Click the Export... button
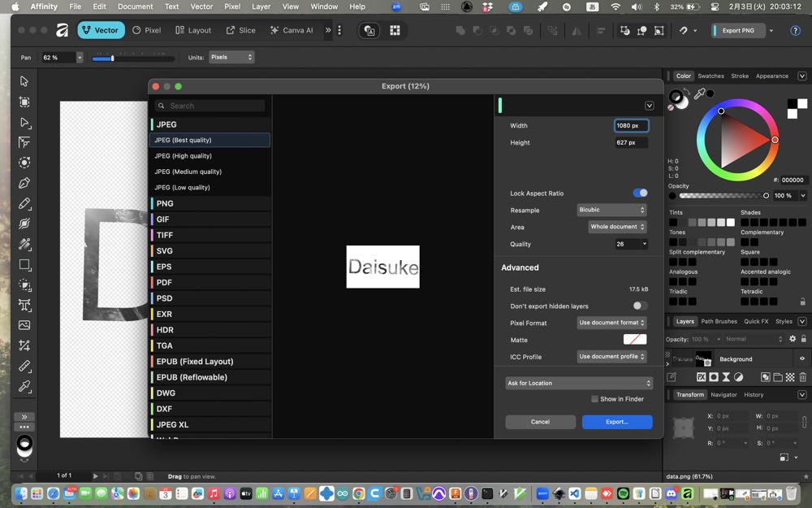 (x=617, y=422)
